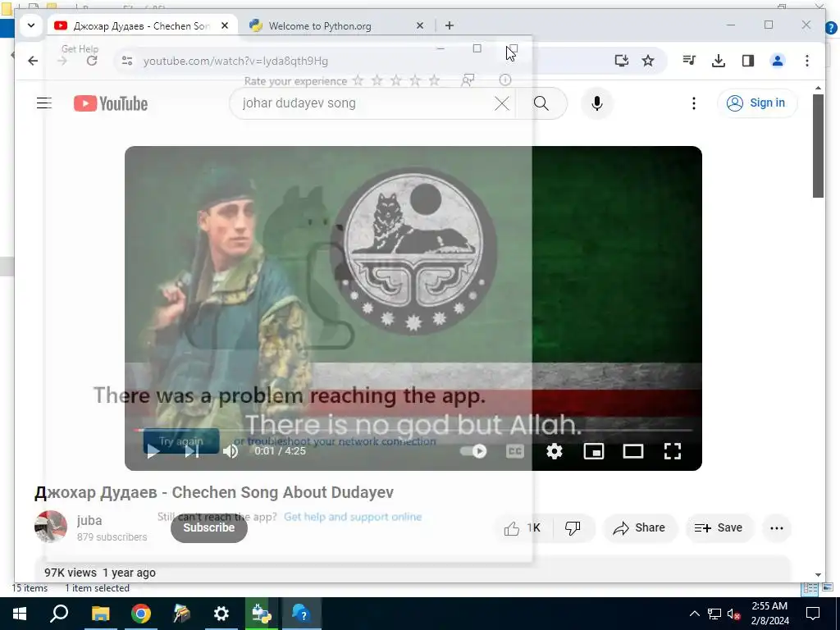Open a new Chrome tab
This screenshot has height=630, width=840.
pos(449,25)
